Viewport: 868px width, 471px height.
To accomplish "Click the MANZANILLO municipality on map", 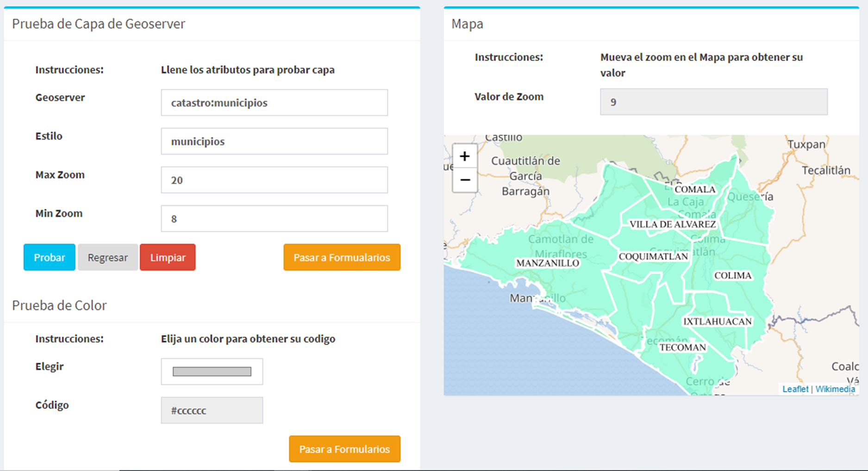I will pyautogui.click(x=548, y=263).
